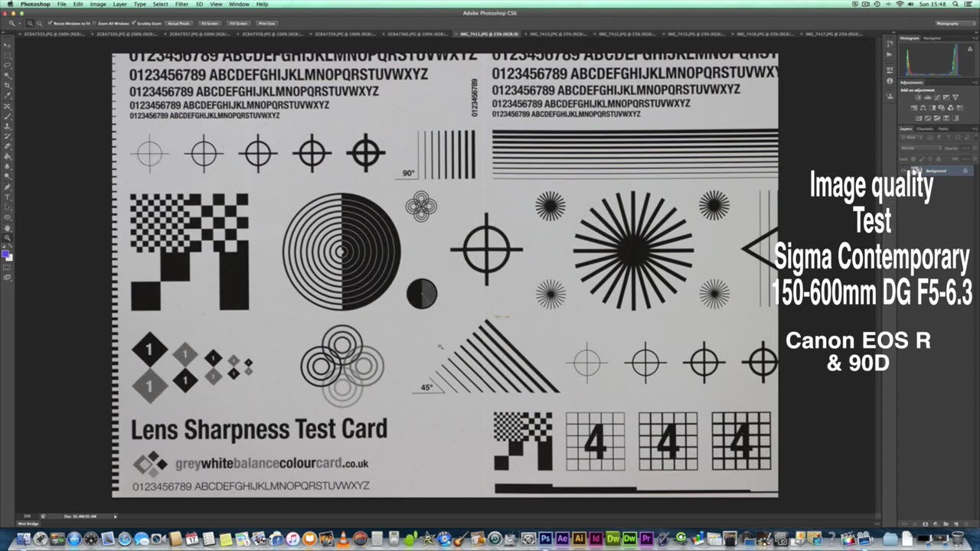
Task: Hide the Background layer with the eye icon
Action: coord(904,171)
